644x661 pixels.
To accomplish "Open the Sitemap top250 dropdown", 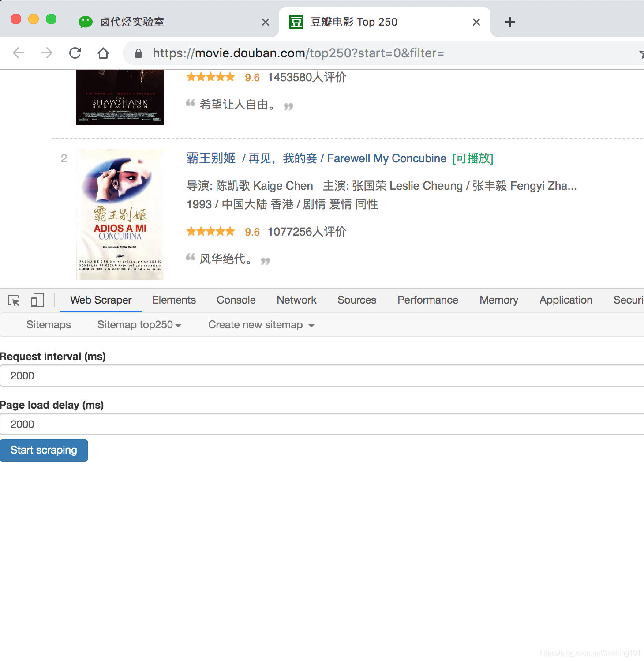I will pyautogui.click(x=139, y=325).
